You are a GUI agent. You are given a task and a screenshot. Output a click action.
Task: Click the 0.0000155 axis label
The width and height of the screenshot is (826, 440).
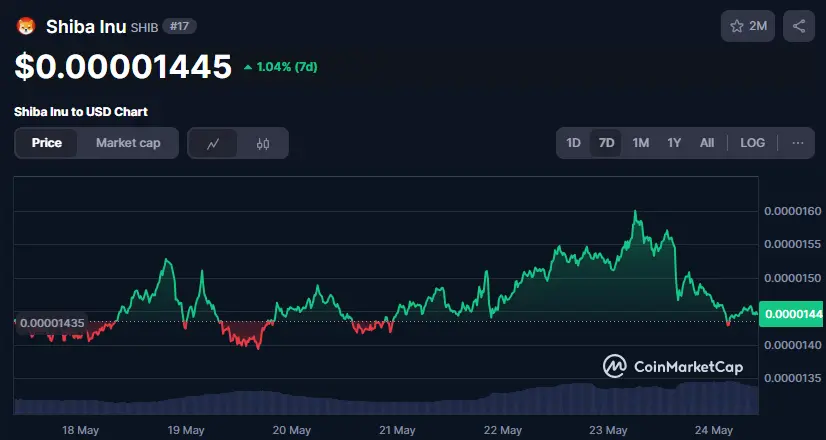(793, 245)
